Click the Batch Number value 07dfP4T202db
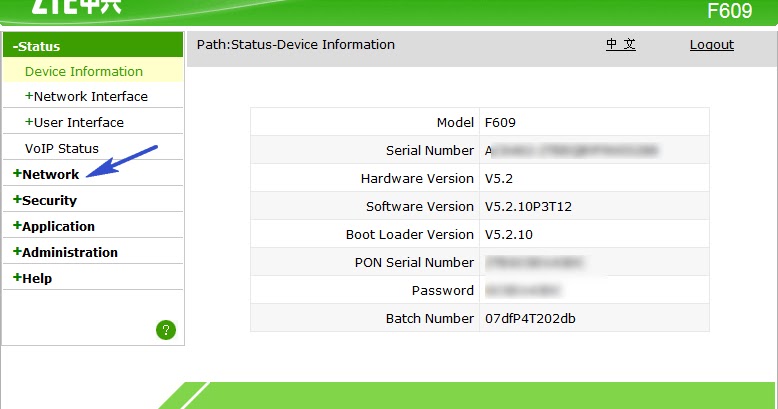Viewport: 778px width, 409px height. tap(530, 319)
